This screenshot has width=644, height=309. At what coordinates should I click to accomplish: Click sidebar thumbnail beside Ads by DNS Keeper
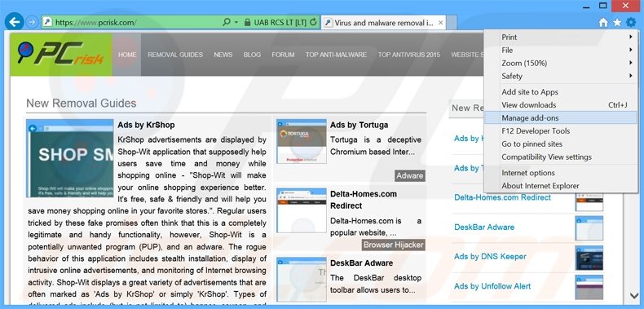click(x=589, y=258)
